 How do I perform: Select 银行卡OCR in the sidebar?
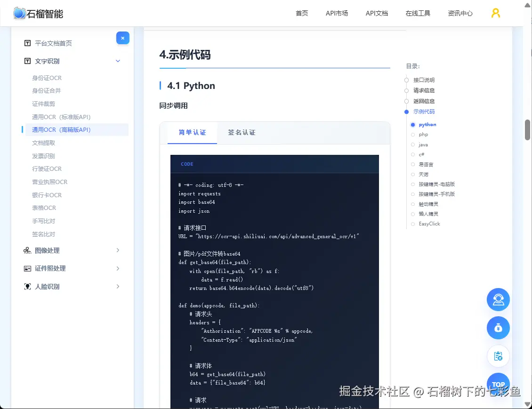point(47,195)
